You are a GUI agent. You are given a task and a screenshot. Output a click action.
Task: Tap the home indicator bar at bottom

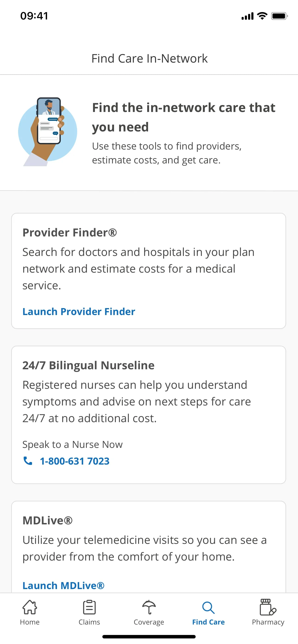point(149,636)
